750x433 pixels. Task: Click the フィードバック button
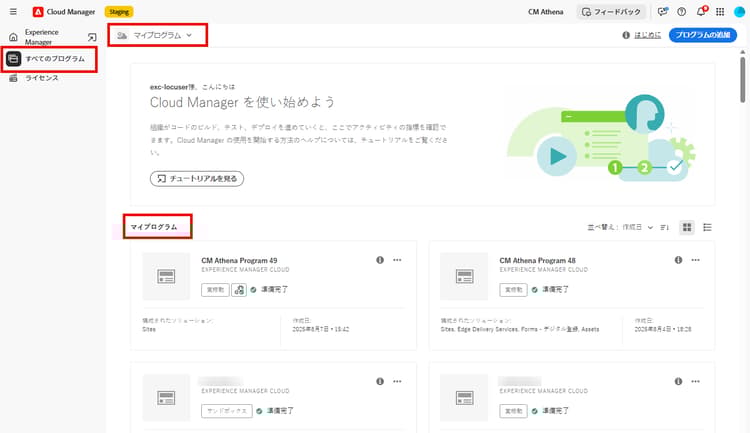pos(611,11)
